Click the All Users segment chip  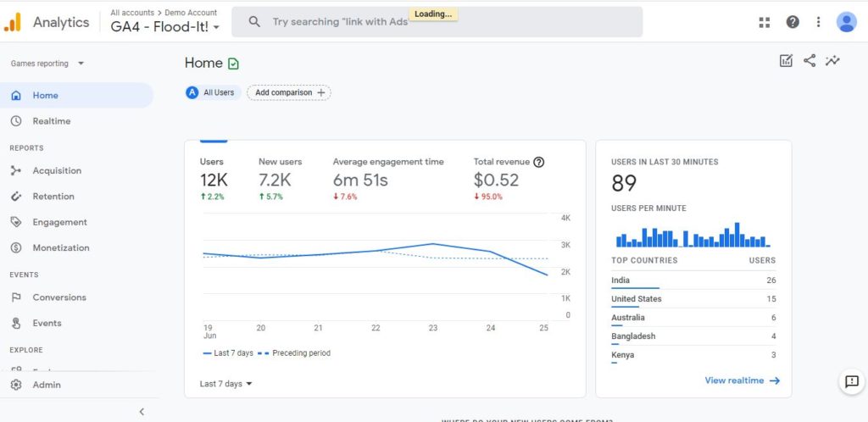pyautogui.click(x=213, y=93)
